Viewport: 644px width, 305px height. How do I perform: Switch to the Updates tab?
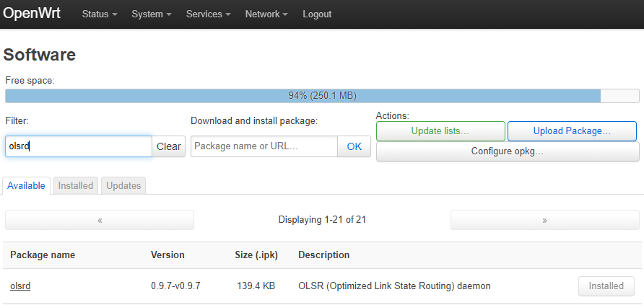point(123,185)
